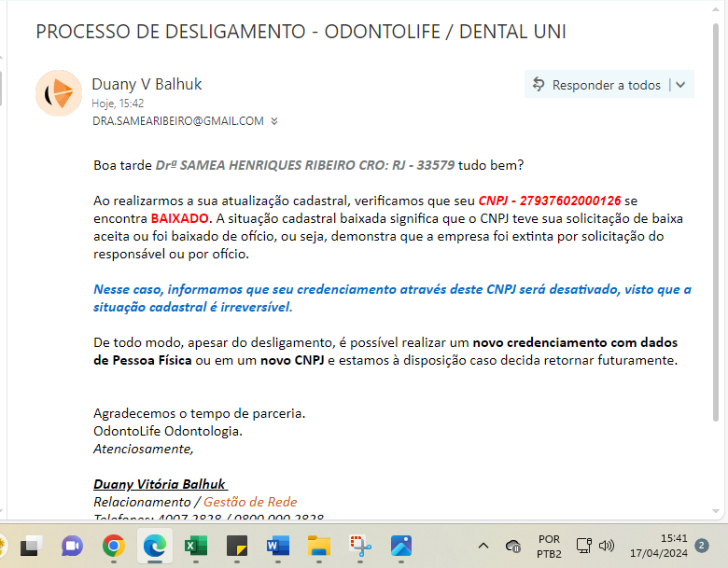
Task: Open the reply options dropdown arrow
Action: pyautogui.click(x=680, y=85)
